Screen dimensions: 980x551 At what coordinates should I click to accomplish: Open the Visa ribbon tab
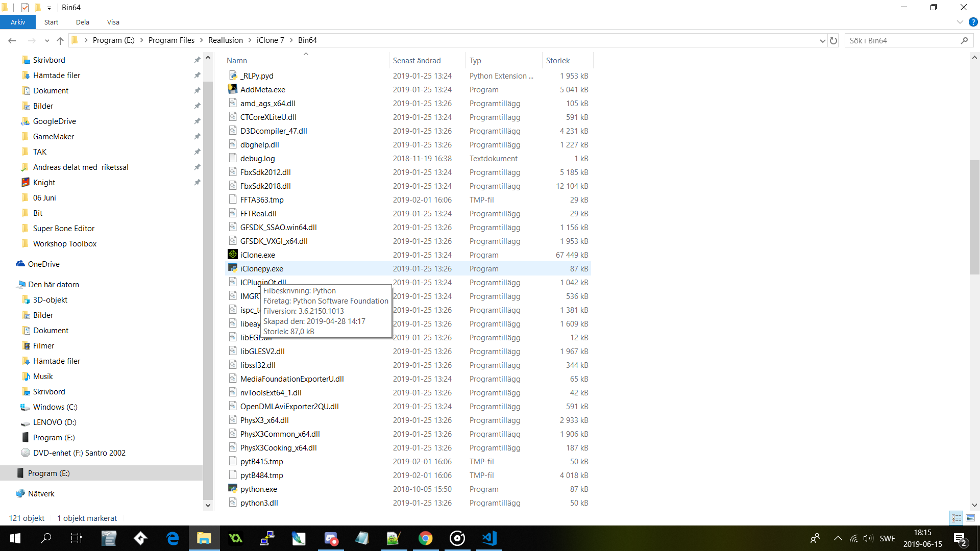pyautogui.click(x=113, y=22)
